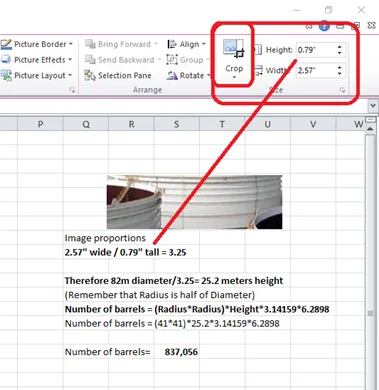
Task: Open the Size dialog launcher
Action: (x=342, y=90)
